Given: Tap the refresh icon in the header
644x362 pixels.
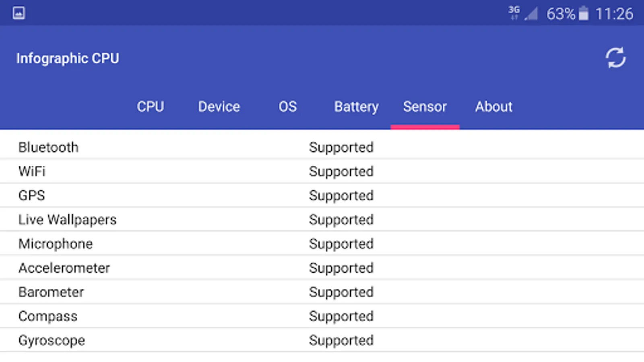Looking at the screenshot, I should click(615, 58).
